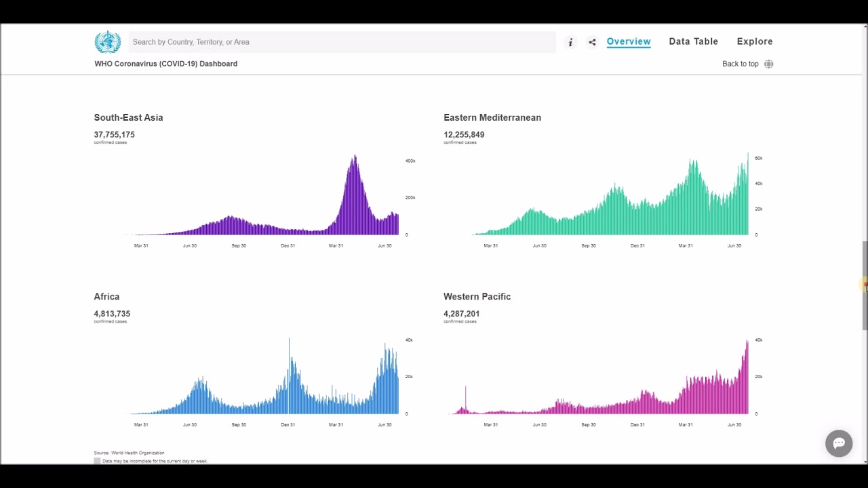Viewport: 868px width, 488px height.
Task: Click the WHO Coronavirus Dashboard title
Action: point(165,64)
